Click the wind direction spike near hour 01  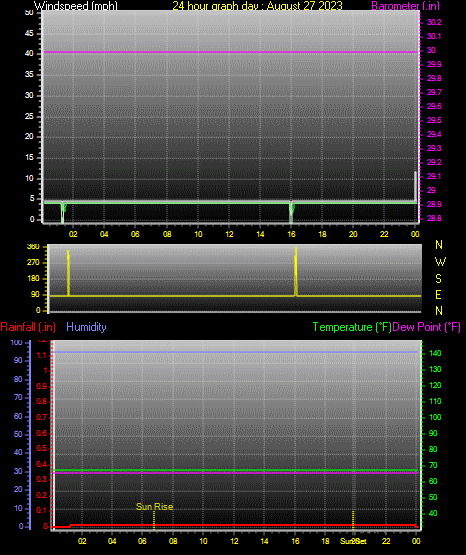tap(68, 273)
